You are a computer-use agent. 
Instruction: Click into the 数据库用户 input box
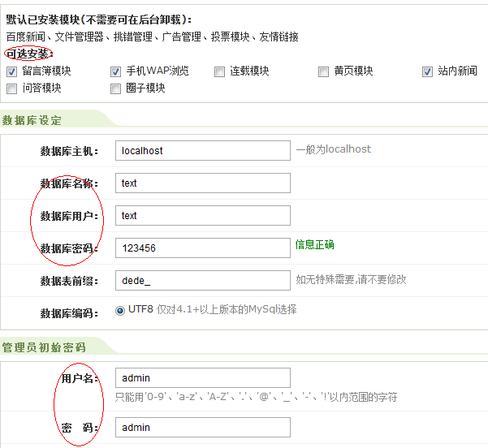202,215
